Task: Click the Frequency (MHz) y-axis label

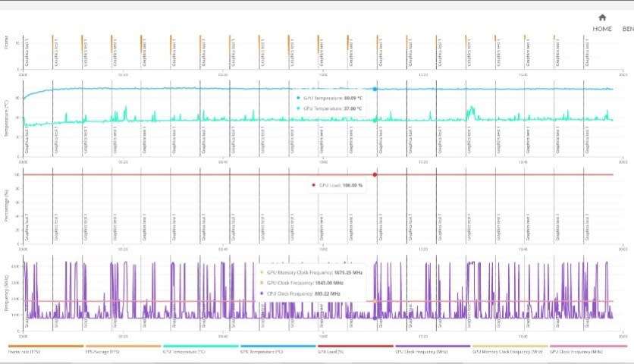Action: pyautogui.click(x=6, y=291)
